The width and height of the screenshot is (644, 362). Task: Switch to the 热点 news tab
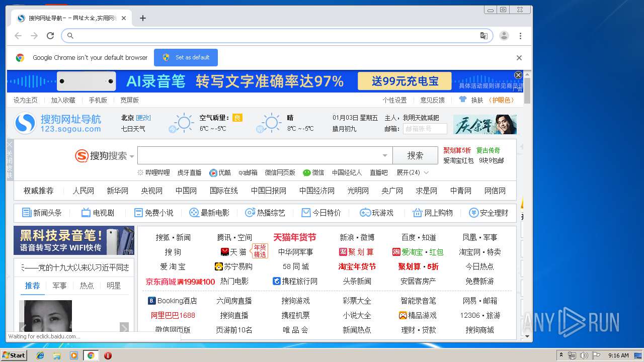87,286
